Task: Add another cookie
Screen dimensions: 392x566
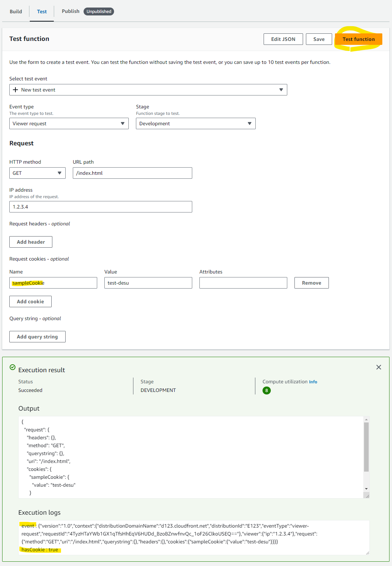Action: [30, 301]
